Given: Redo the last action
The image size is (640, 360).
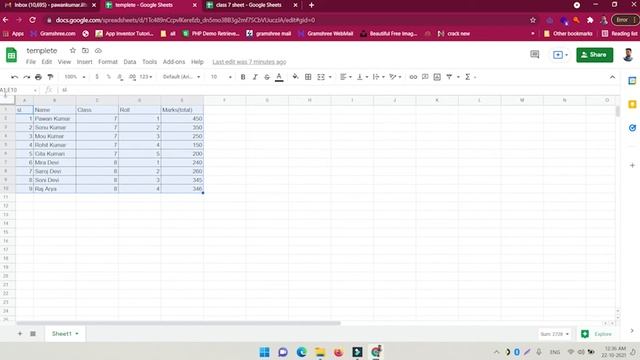Looking at the screenshot, I should pyautogui.click(x=27, y=77).
